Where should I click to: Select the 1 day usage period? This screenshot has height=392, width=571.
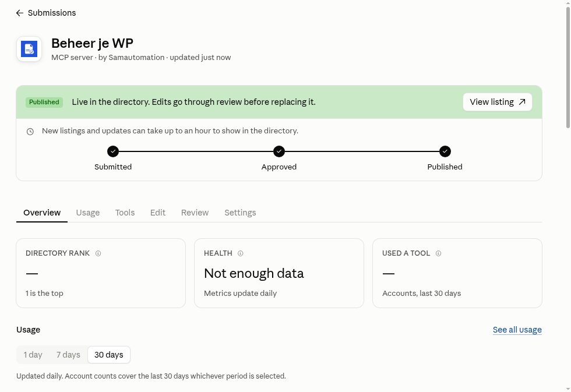[33, 355]
